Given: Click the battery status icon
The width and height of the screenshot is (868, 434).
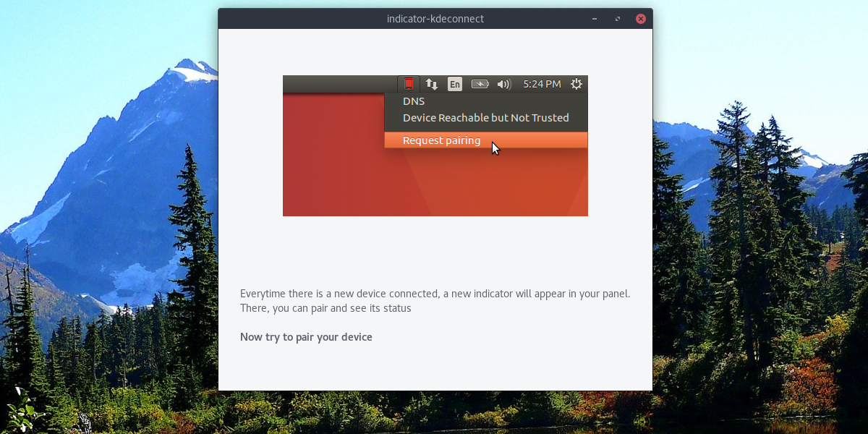Looking at the screenshot, I should tap(480, 84).
